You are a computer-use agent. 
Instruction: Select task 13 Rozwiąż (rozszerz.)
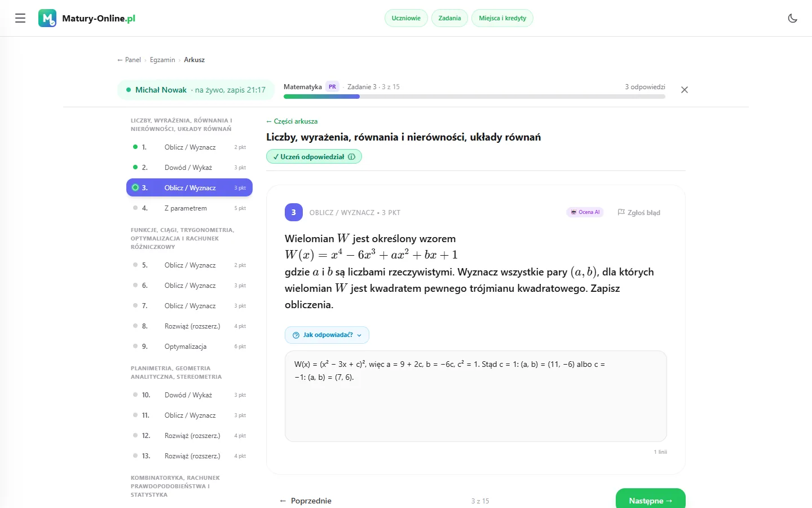point(189,456)
